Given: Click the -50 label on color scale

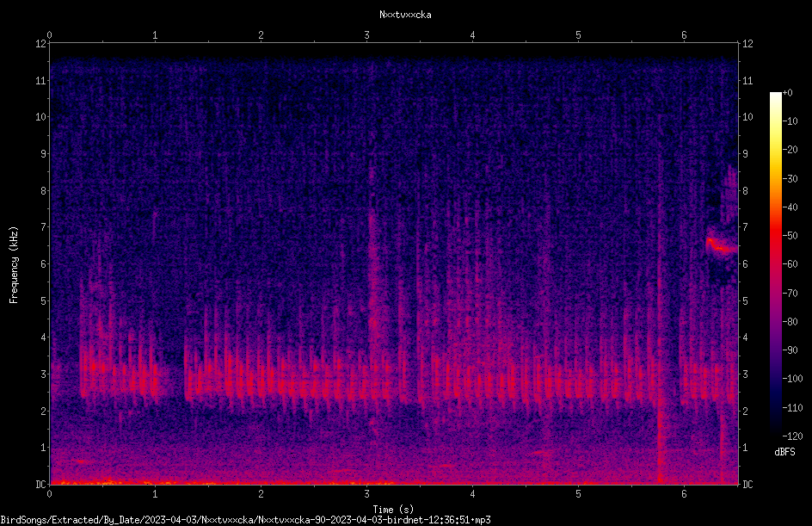Looking at the screenshot, I should point(790,235).
